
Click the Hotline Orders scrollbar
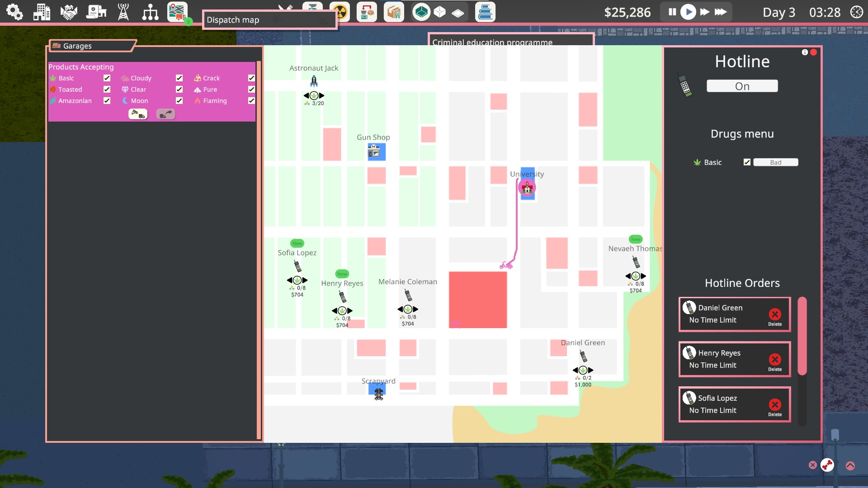pos(802,336)
